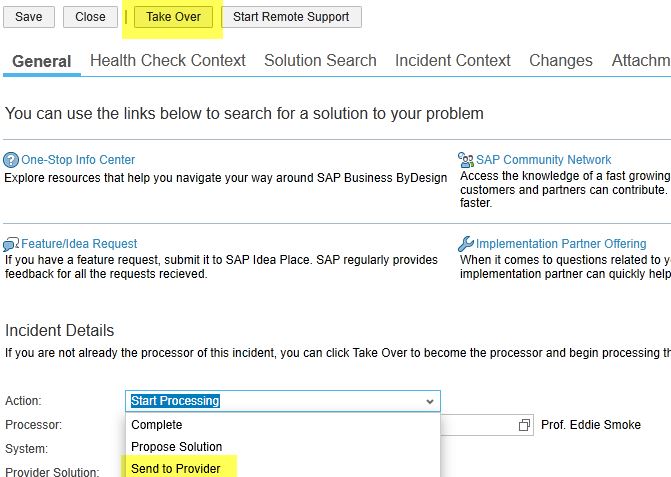Click the Feature/Idea Request speech bubble icon

click(11, 244)
